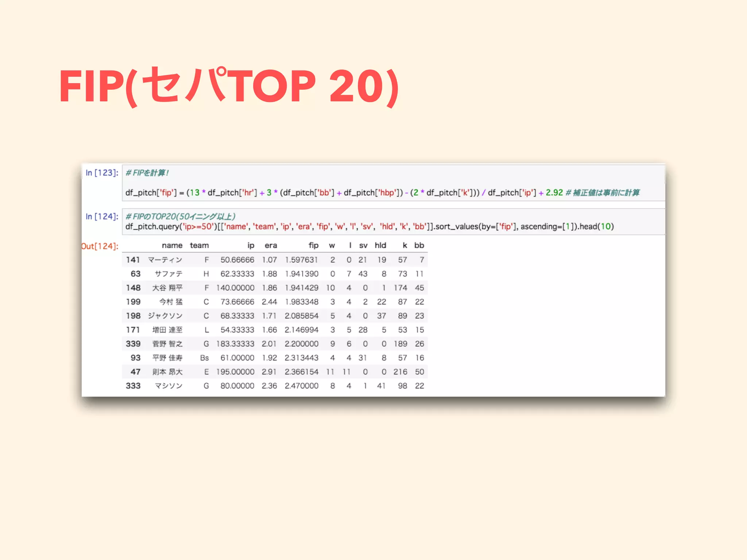The height and width of the screenshot is (560, 747).
Task: Click the name 菅野 智之
Action: (x=167, y=344)
